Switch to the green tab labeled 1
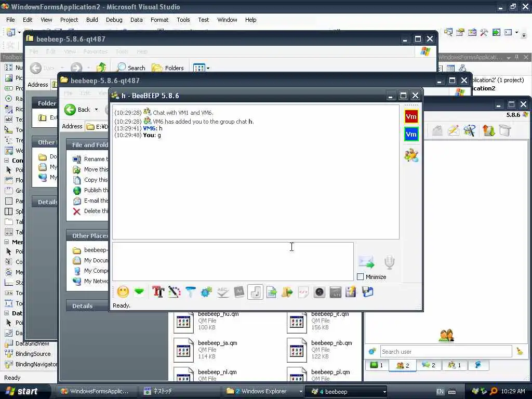Screen dimensions: 532x399 (376, 365)
